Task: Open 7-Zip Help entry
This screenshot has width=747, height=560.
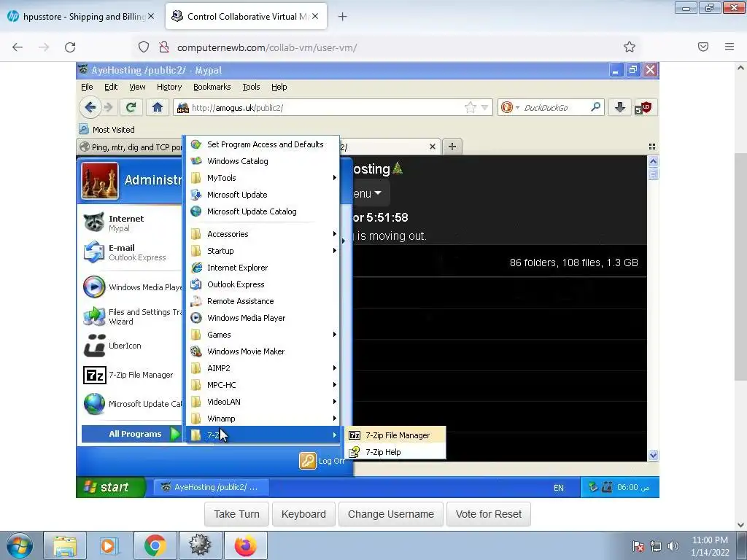Action: pos(395,452)
